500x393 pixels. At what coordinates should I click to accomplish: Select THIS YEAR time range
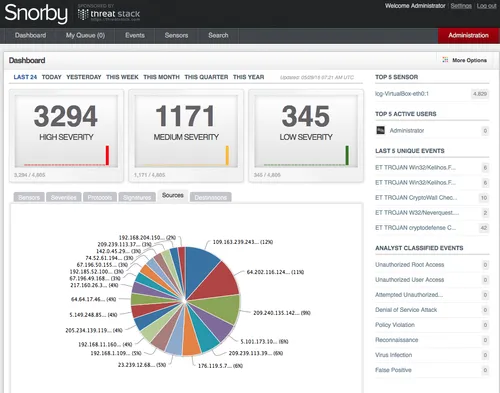pos(249,77)
